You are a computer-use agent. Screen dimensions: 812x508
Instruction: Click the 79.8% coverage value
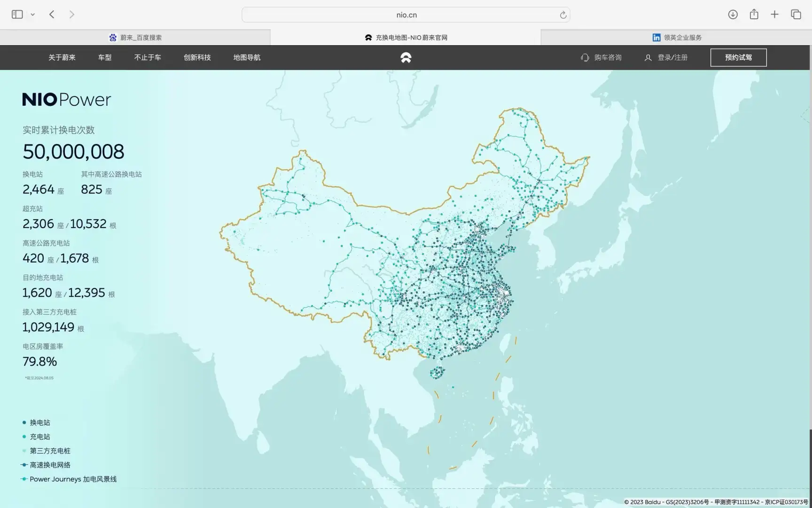pos(39,361)
